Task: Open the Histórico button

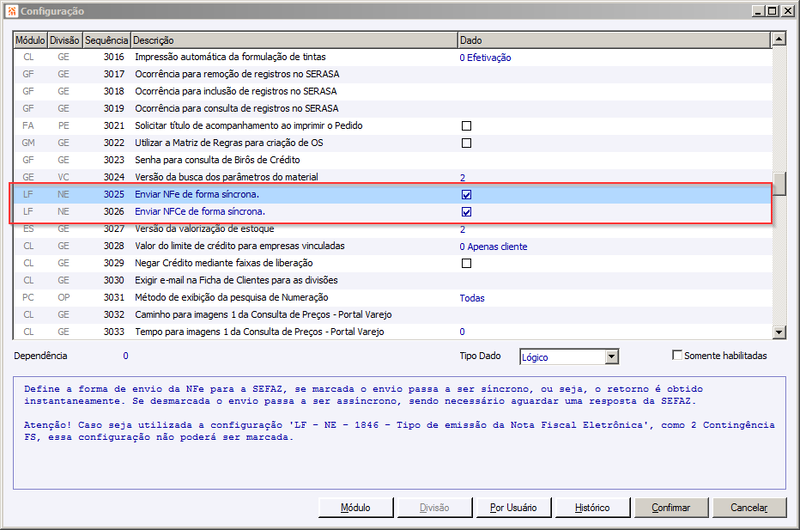Action: tap(592, 508)
